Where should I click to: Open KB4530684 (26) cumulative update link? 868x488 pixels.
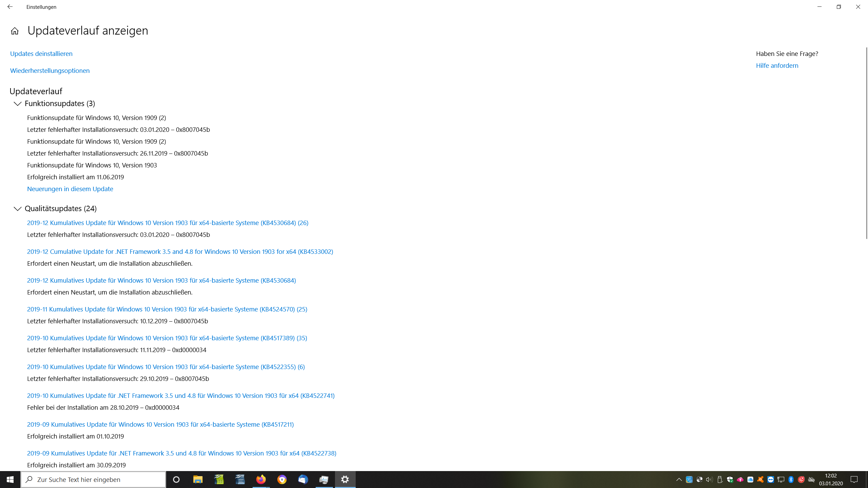[x=168, y=223]
